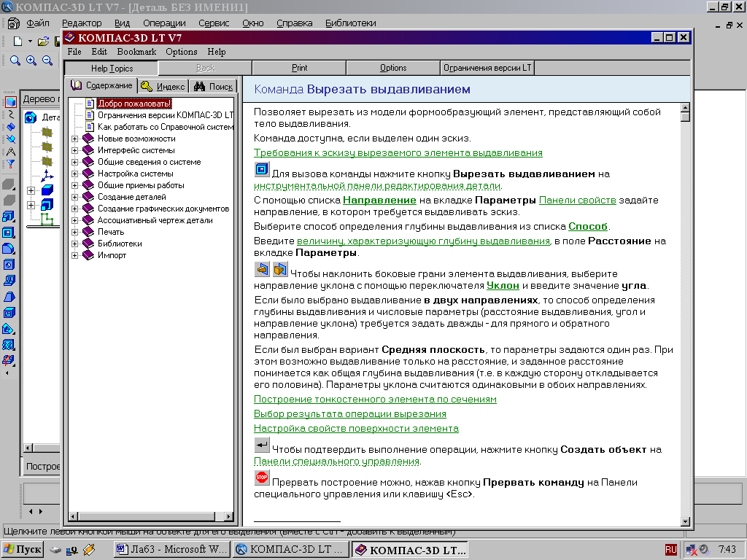Follow the Уклон link

[503, 286]
